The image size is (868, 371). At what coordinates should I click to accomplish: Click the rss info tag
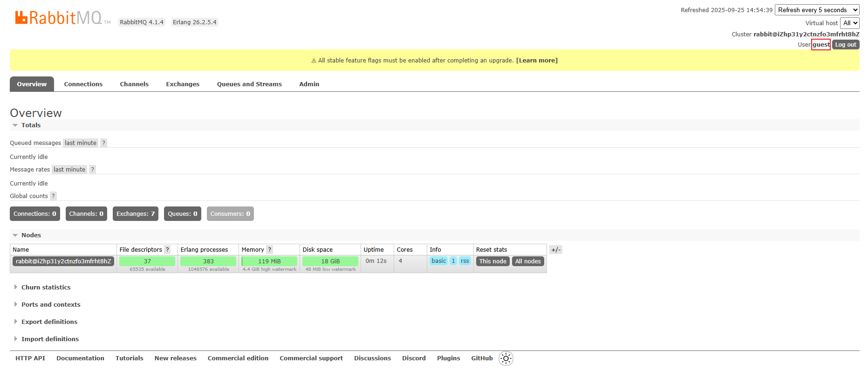pos(465,261)
